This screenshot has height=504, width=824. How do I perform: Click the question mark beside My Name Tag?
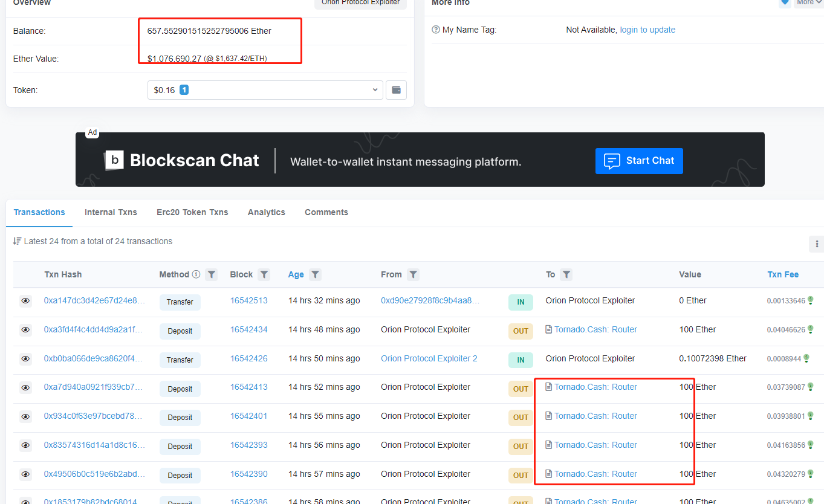(x=436, y=30)
